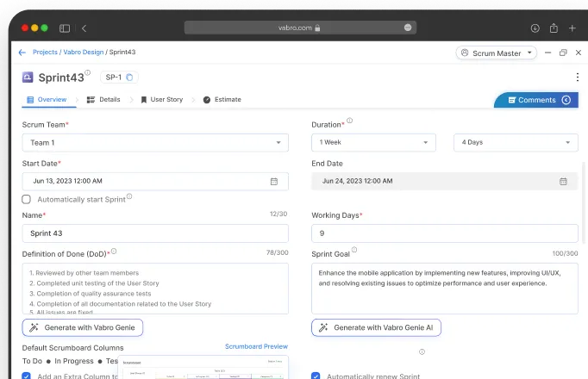Open the 4 Days duration dropdown
This screenshot has height=379, width=588.
(x=516, y=143)
